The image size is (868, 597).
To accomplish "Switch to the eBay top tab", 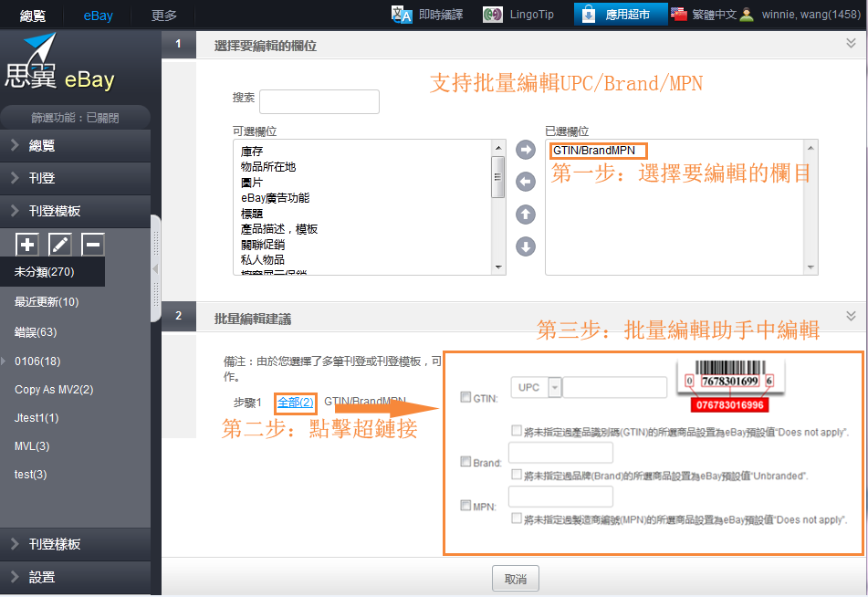I will pyautogui.click(x=98, y=16).
